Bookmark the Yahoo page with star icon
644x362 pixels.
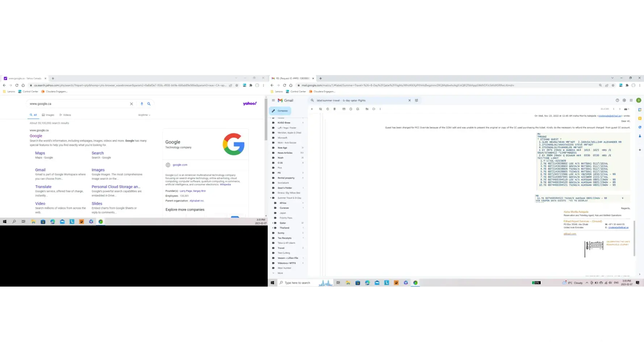[237, 85]
